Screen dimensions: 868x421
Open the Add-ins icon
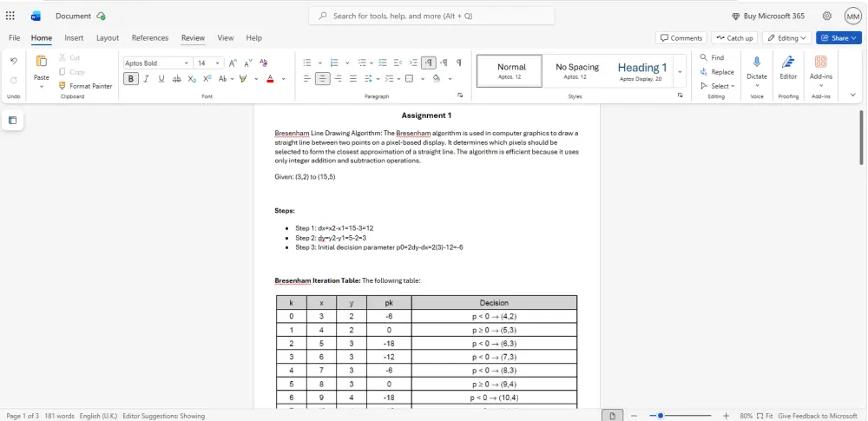click(x=821, y=62)
